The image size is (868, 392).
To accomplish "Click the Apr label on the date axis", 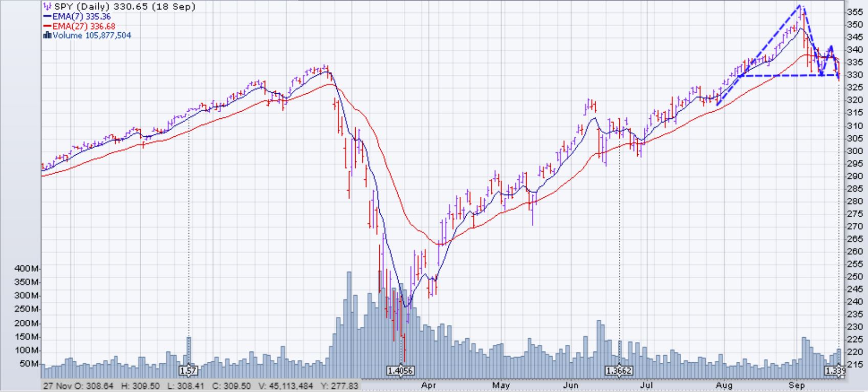I will [x=429, y=385].
